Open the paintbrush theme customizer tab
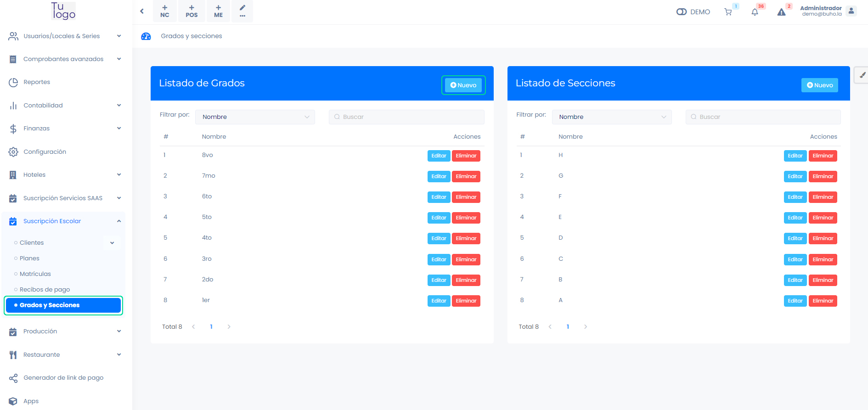Image resolution: width=868 pixels, height=410 pixels. click(862, 75)
